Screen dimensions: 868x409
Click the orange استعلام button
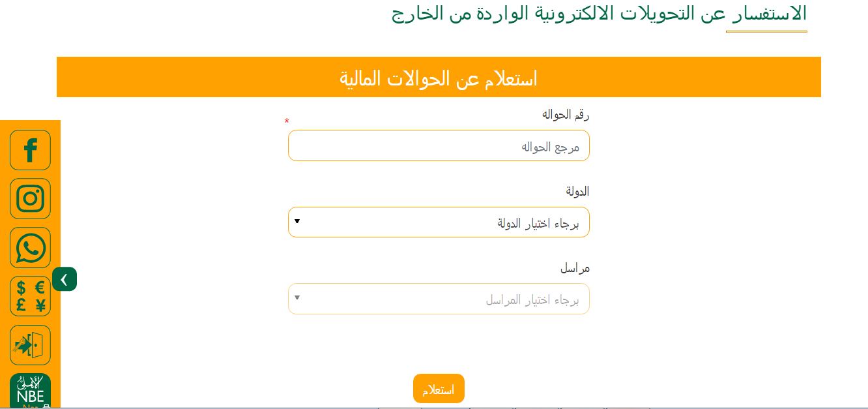[439, 389]
